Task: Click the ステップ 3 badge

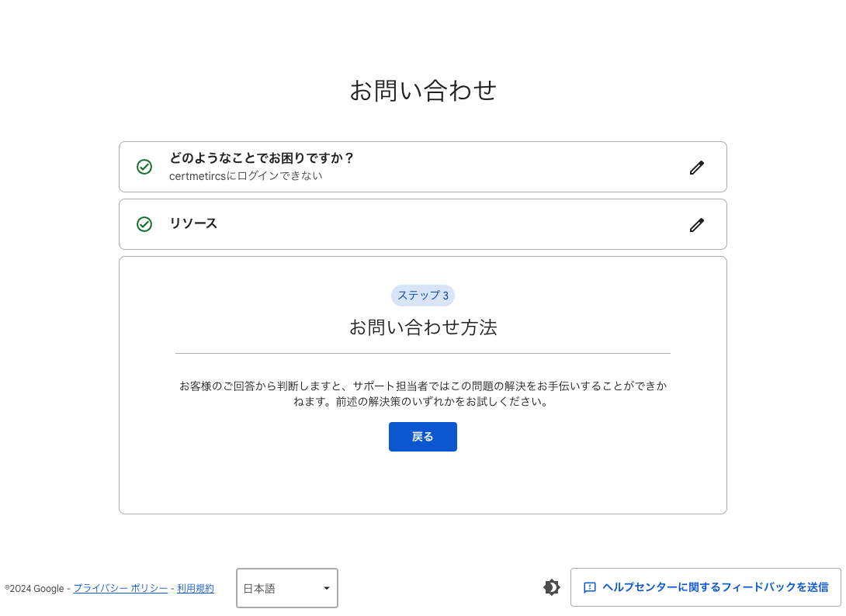Action: (x=422, y=296)
